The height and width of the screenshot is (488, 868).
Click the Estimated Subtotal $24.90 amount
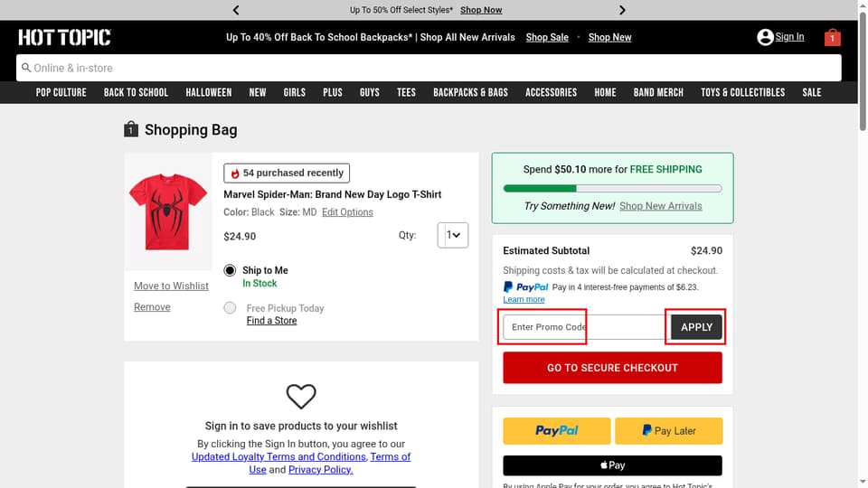pos(706,250)
